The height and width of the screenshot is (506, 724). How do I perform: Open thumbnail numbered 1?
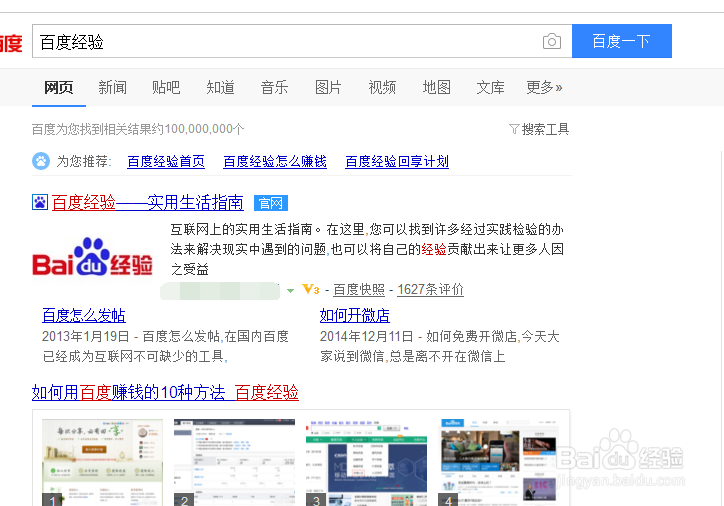coord(102,463)
